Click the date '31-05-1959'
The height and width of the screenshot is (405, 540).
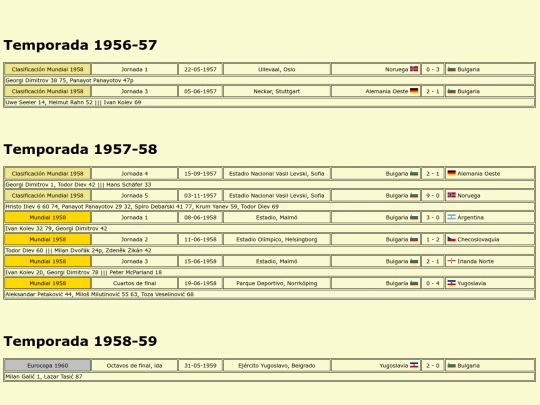coord(200,365)
